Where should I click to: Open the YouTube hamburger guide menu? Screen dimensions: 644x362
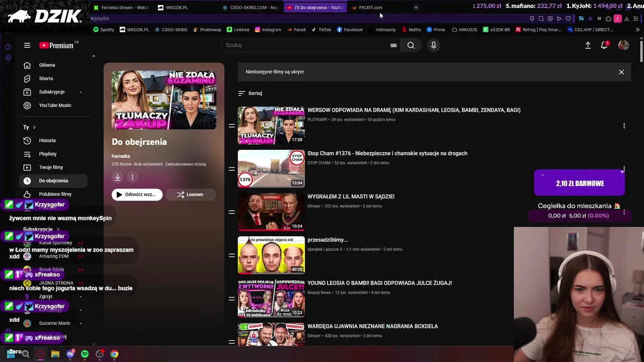click(27, 45)
